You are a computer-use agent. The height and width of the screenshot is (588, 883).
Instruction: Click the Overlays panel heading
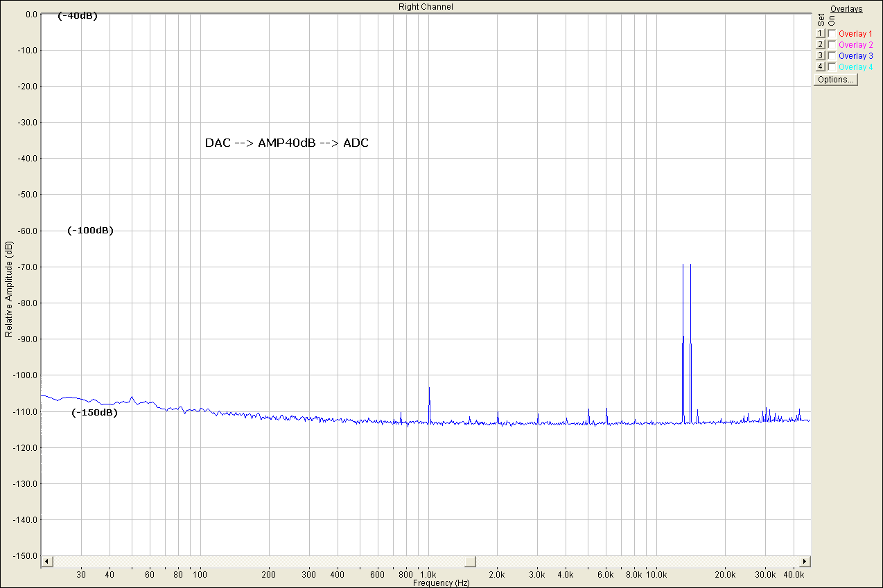click(846, 9)
